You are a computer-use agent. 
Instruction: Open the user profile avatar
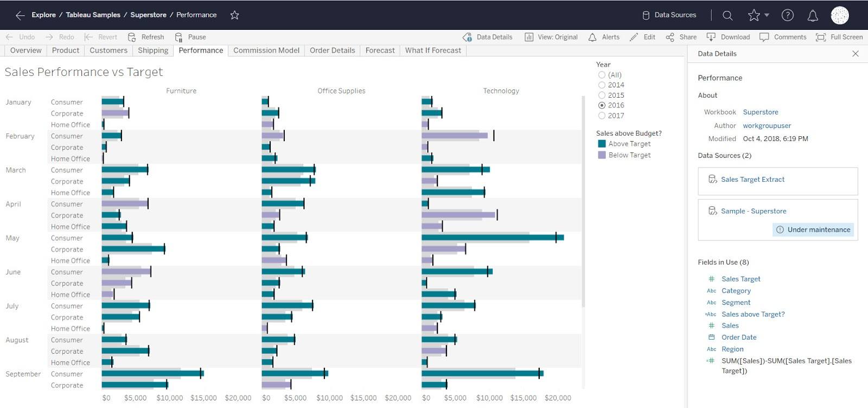(840, 15)
